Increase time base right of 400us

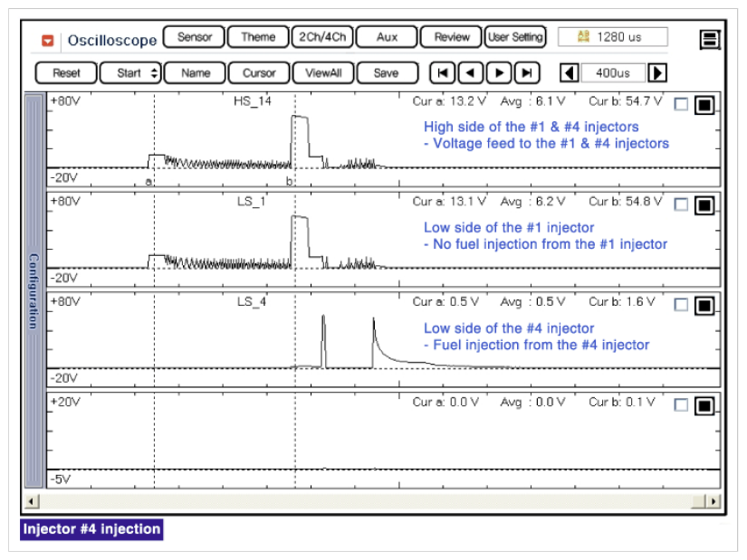pos(658,73)
